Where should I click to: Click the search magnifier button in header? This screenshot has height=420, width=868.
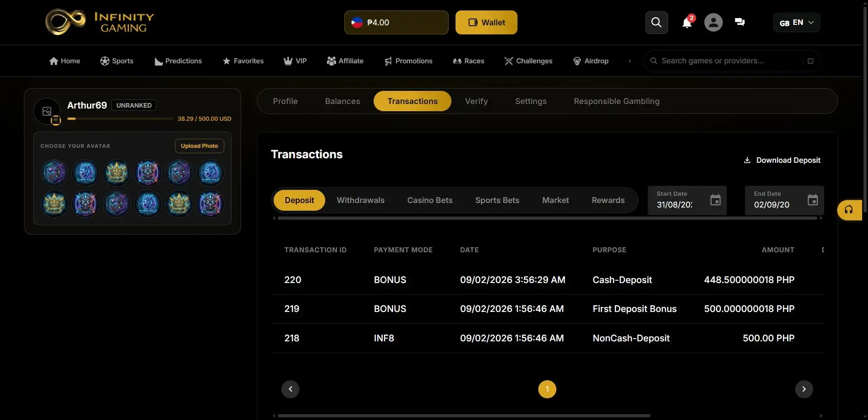656,23
